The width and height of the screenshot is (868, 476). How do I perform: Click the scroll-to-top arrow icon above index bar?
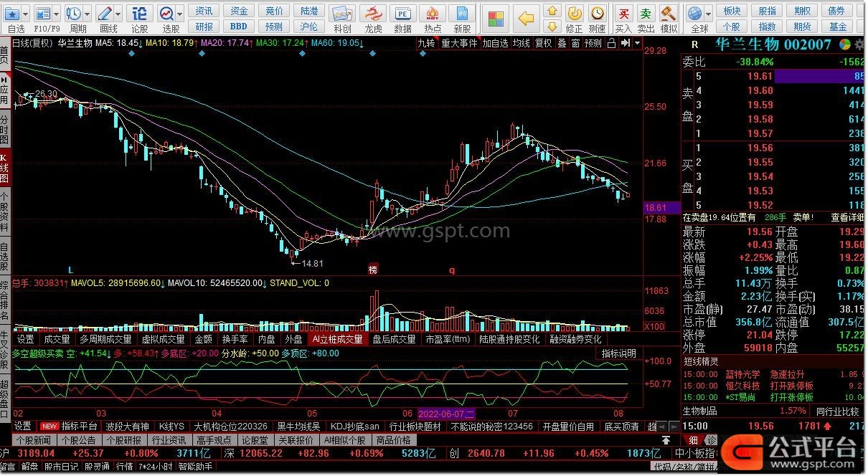coord(666,439)
